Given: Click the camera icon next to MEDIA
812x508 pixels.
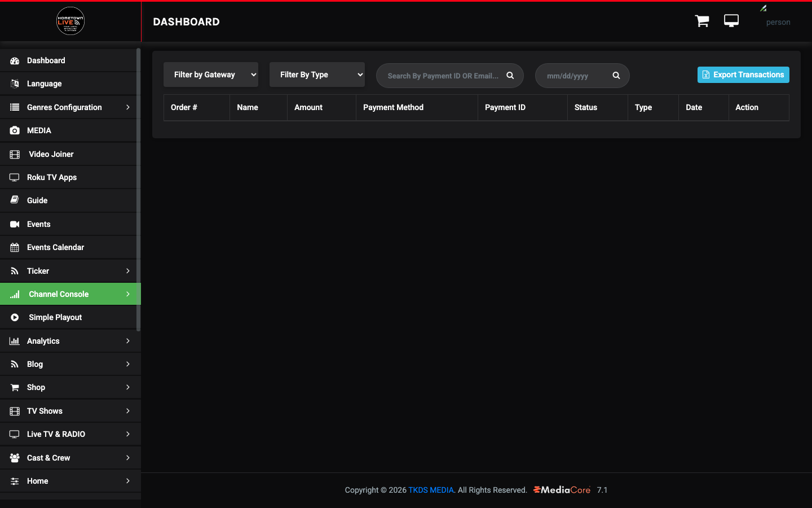Looking at the screenshot, I should pyautogui.click(x=15, y=130).
